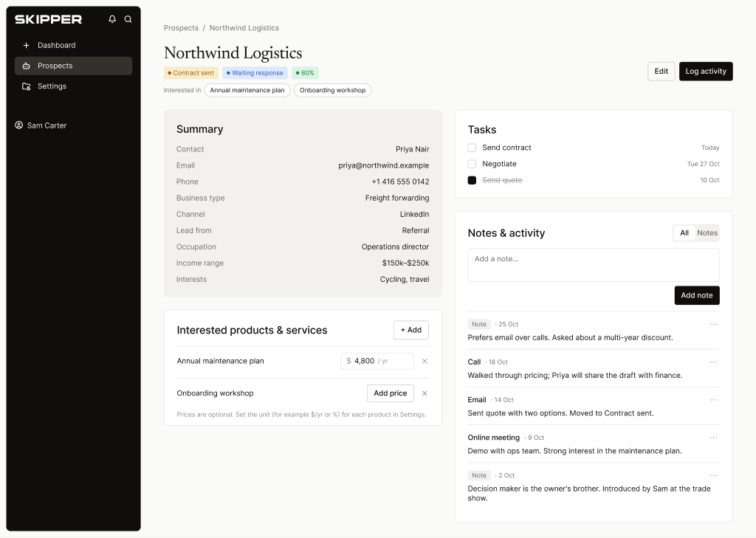Screen dimensions: 756x538
Task: Open Settings in sidebar
Action: click(73, 86)
